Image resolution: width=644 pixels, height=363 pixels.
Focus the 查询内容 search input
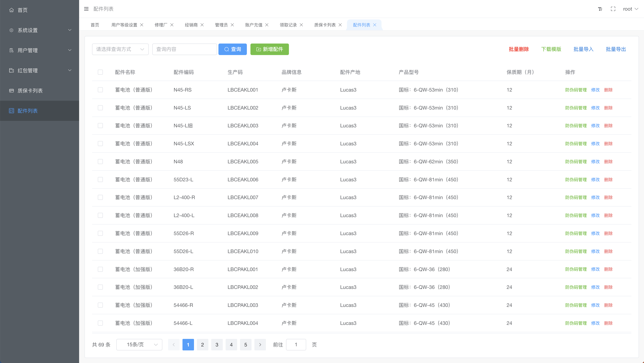pyautogui.click(x=184, y=49)
